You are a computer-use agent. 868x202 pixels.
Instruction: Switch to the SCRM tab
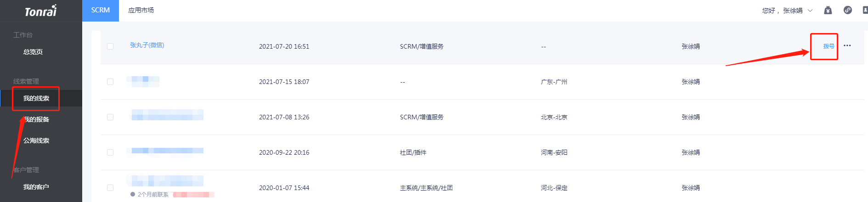(x=101, y=11)
